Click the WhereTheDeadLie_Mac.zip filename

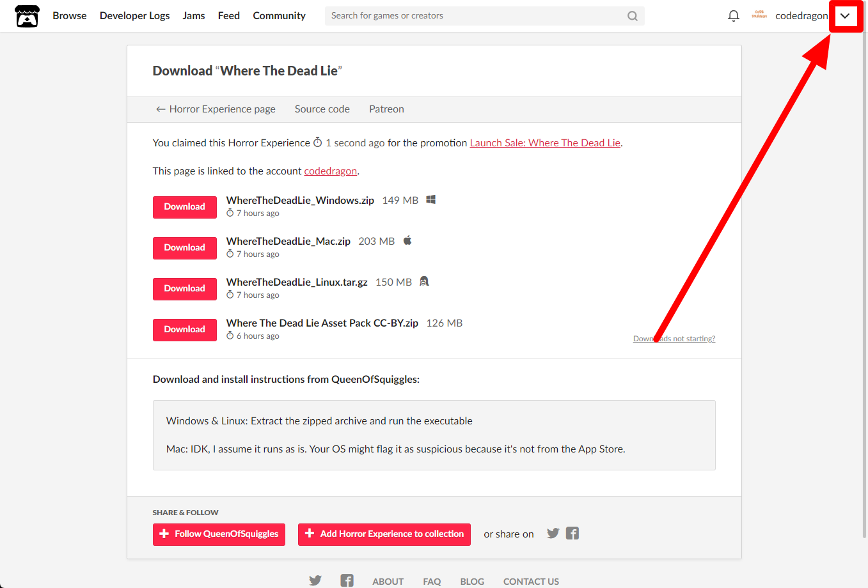pos(288,241)
